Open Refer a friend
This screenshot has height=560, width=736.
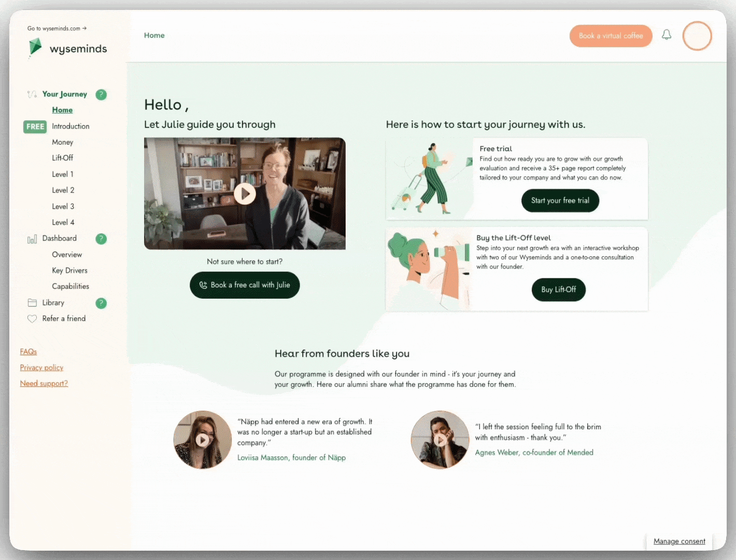tap(64, 318)
